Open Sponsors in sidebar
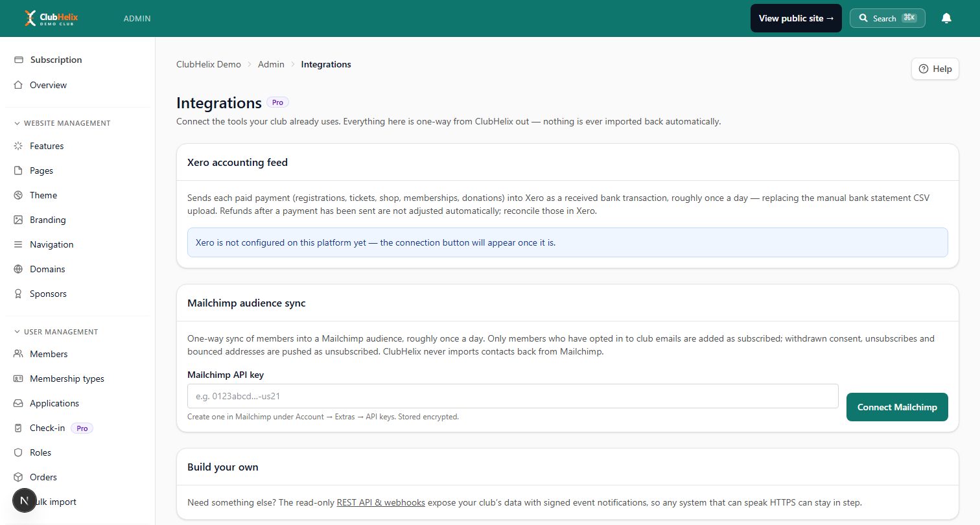This screenshot has width=980, height=525. pyautogui.click(x=78, y=294)
